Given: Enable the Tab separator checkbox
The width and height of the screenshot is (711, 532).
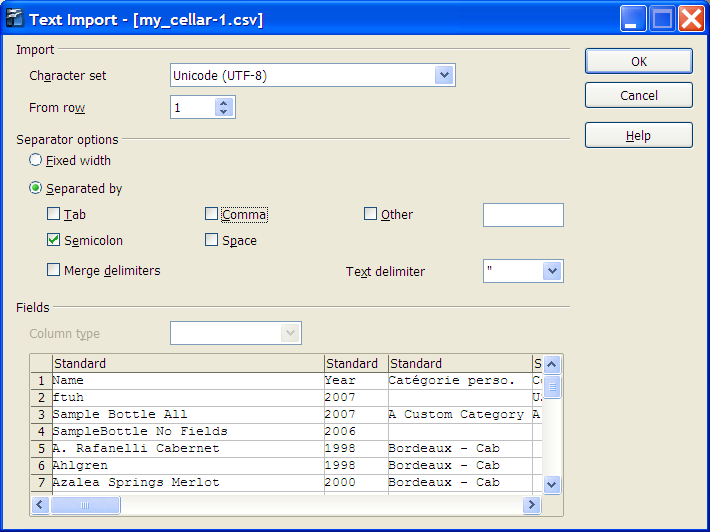Looking at the screenshot, I should [x=54, y=214].
